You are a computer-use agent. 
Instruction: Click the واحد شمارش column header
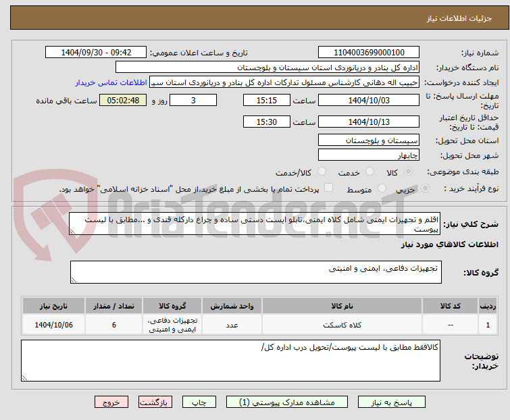click(232, 306)
